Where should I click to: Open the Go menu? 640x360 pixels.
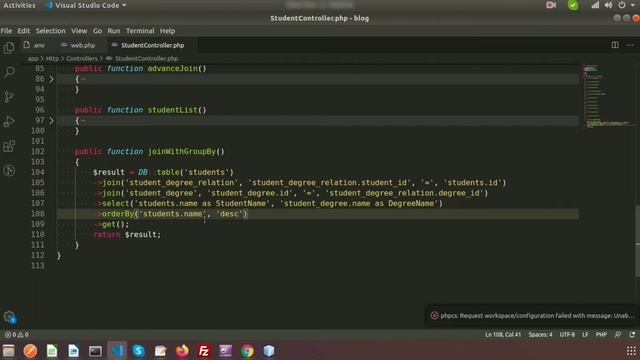pos(97,31)
